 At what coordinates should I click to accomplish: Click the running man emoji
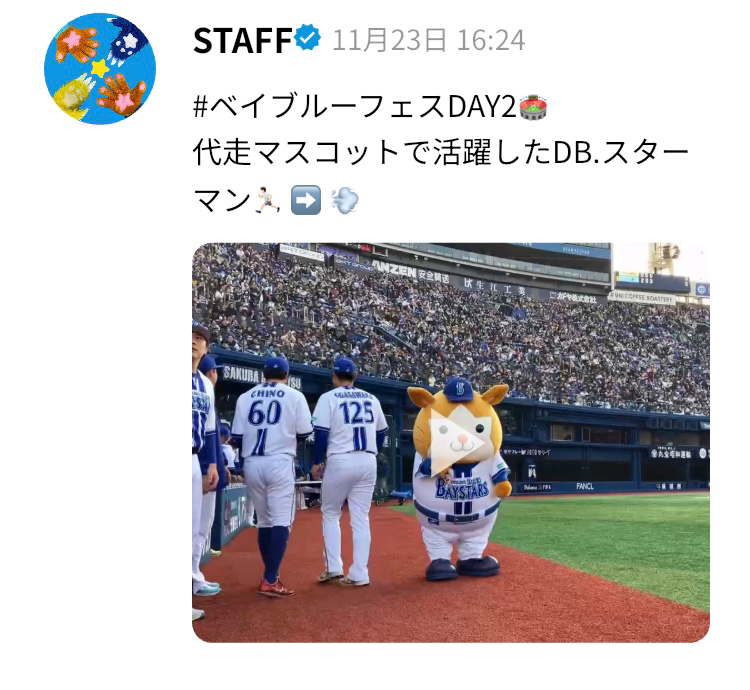click(x=267, y=200)
